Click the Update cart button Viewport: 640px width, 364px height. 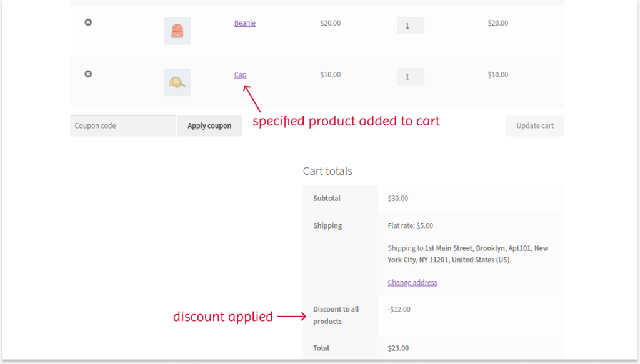point(534,125)
